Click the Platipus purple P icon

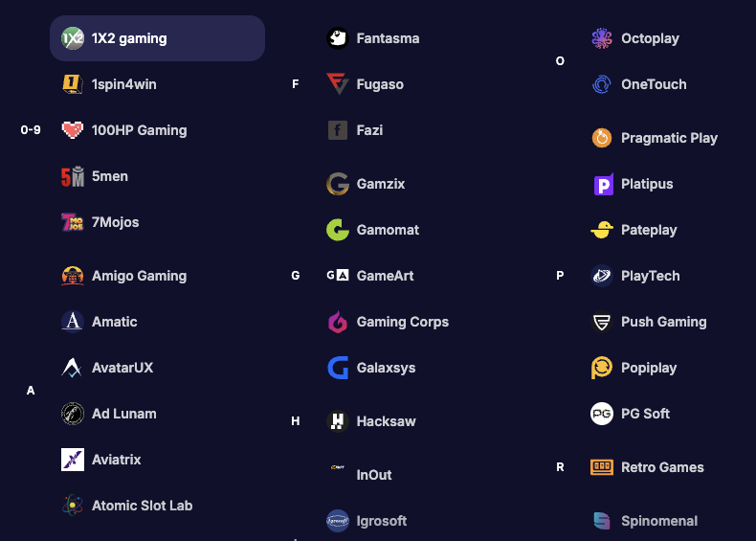point(602,184)
